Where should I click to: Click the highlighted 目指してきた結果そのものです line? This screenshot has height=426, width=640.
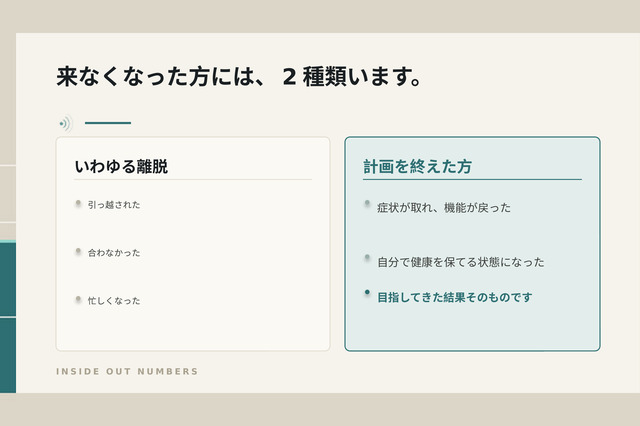455,297
